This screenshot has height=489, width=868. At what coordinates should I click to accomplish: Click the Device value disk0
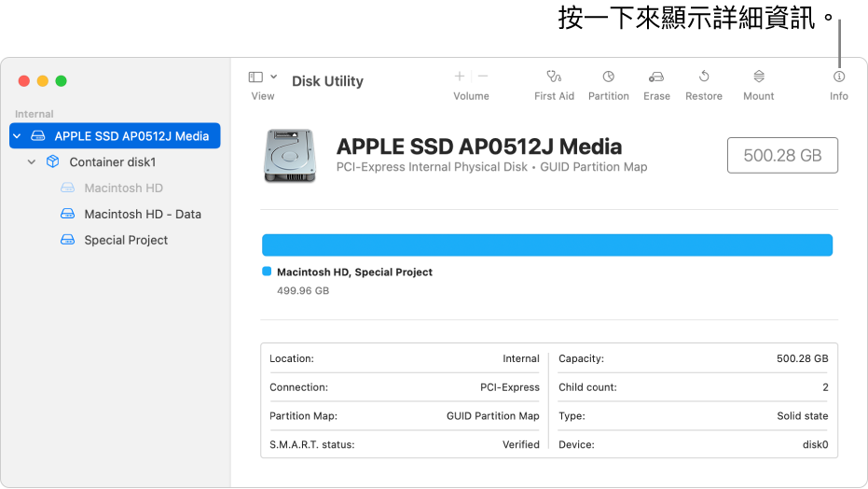(x=816, y=444)
